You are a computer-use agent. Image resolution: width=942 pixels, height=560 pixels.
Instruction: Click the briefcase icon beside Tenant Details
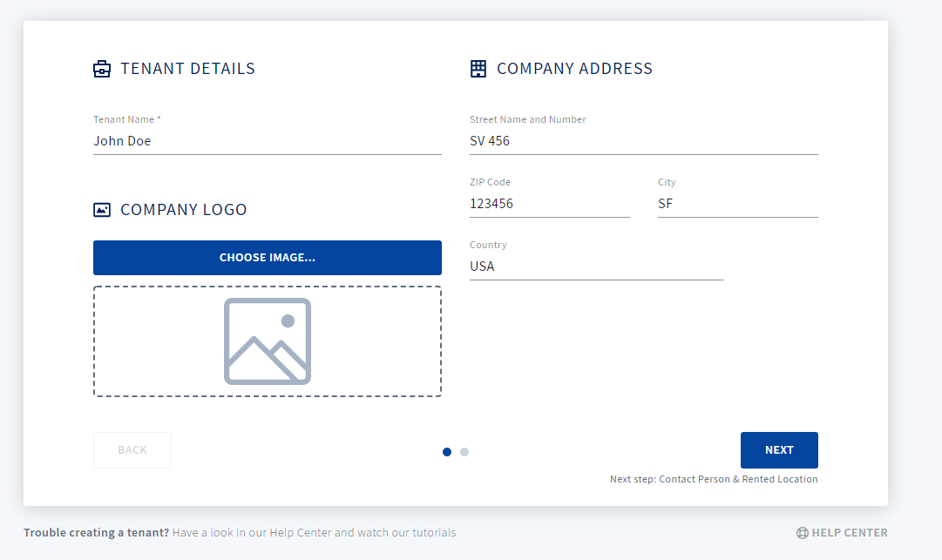(x=102, y=69)
